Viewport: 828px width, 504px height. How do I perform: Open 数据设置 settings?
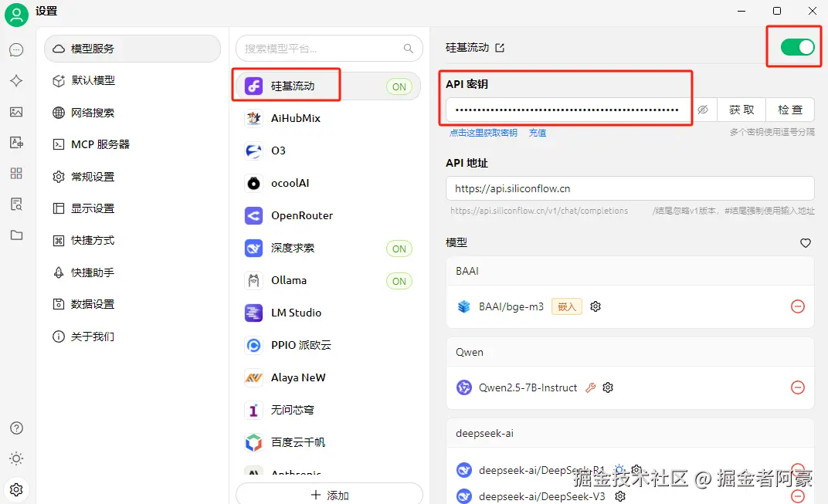132,305
